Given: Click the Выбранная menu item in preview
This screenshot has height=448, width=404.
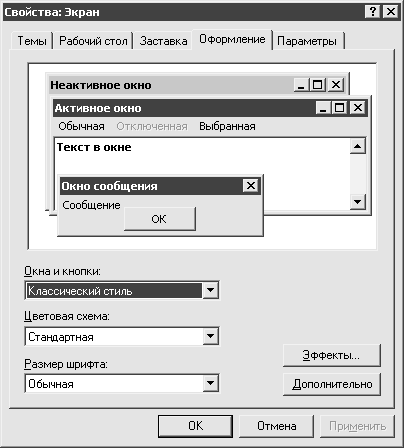Looking at the screenshot, I should tap(227, 126).
